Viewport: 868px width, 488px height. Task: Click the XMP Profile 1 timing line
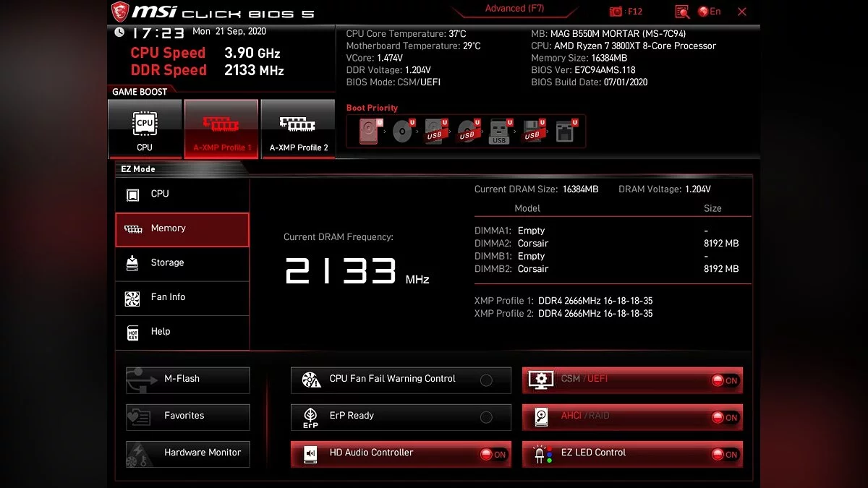pyautogui.click(x=563, y=301)
